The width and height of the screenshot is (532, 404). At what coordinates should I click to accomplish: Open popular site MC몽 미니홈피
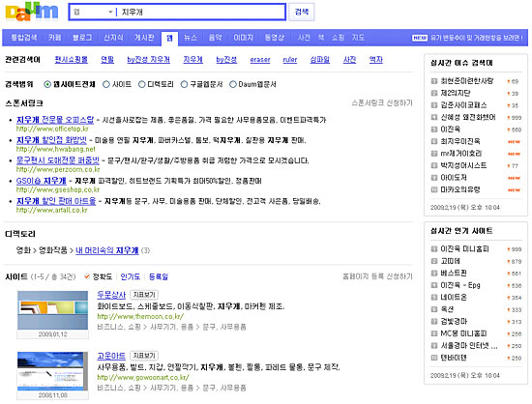[463, 333]
